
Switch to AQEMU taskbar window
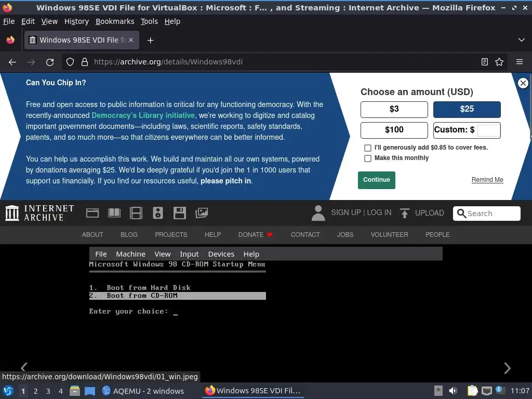tap(143, 391)
